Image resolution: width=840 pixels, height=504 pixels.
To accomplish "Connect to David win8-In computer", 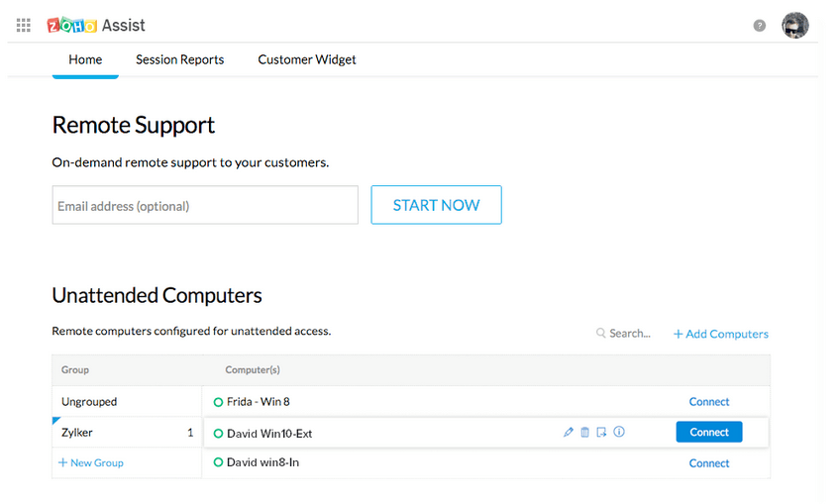I will point(708,463).
